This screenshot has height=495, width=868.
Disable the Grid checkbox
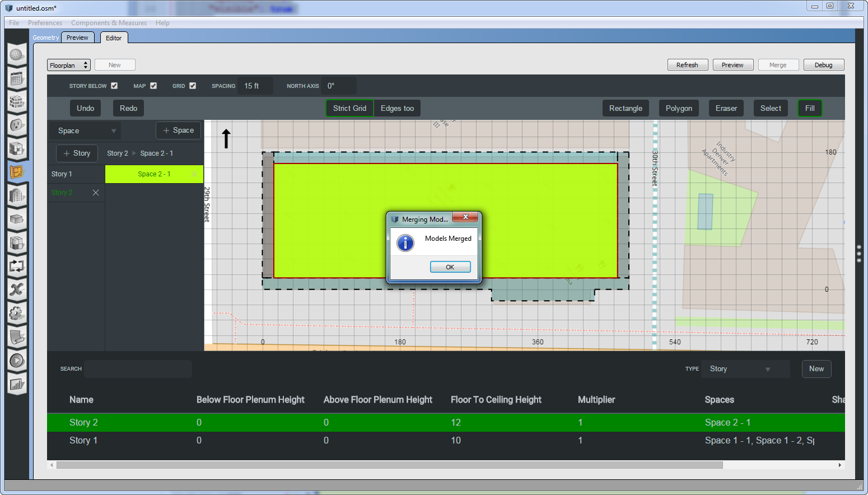pyautogui.click(x=193, y=86)
